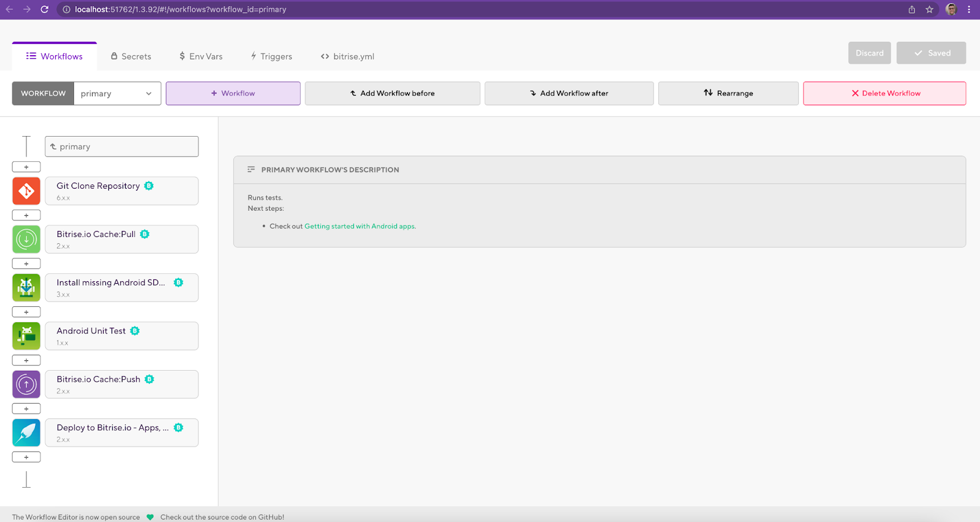This screenshot has height=522, width=980.
Task: Click the description lines icon in header
Action: pyautogui.click(x=251, y=170)
